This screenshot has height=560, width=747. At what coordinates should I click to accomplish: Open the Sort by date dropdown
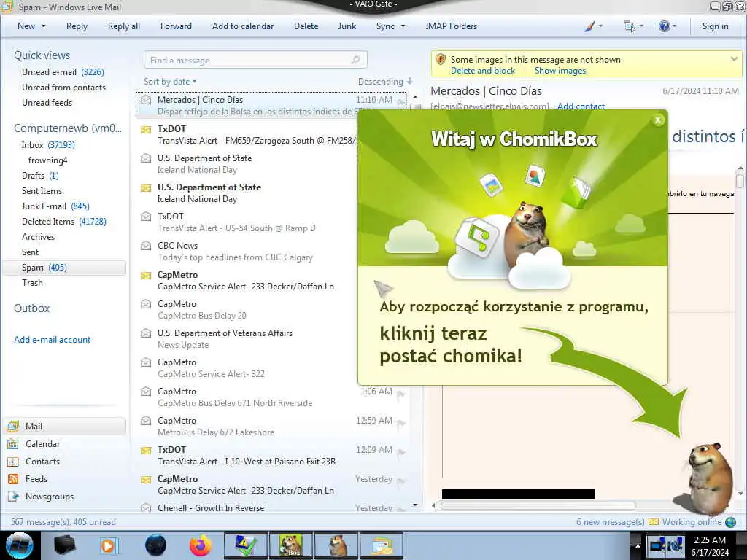pyautogui.click(x=170, y=82)
